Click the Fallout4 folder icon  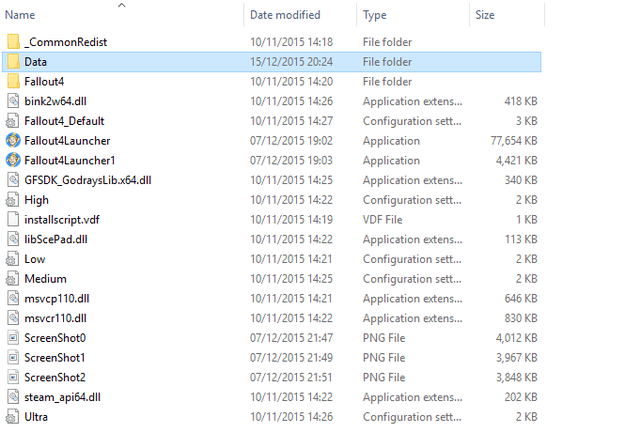click(x=13, y=81)
